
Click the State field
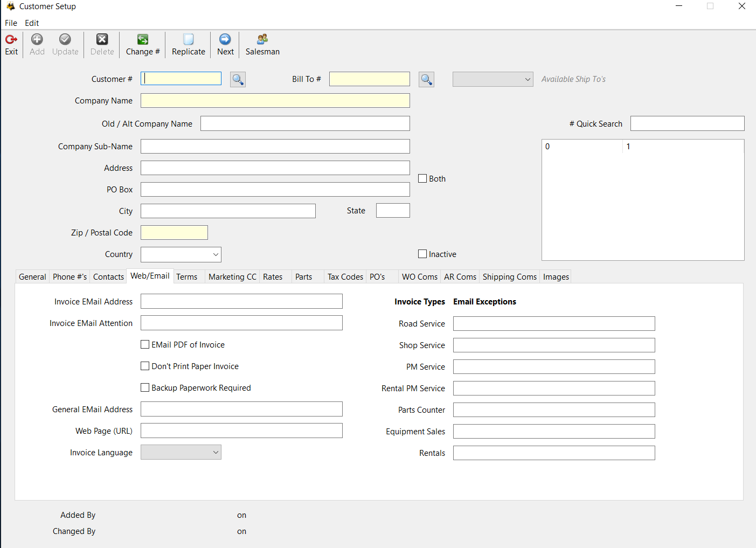click(x=393, y=210)
